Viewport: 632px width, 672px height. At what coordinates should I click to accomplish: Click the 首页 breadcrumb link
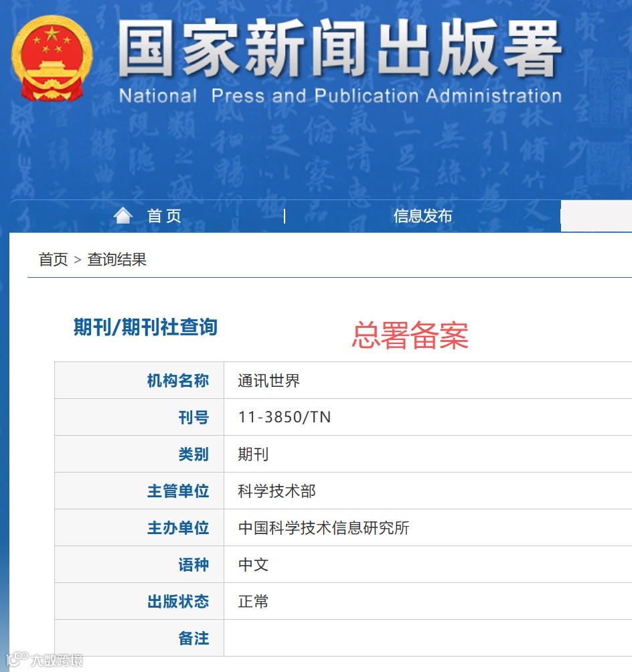[x=53, y=260]
